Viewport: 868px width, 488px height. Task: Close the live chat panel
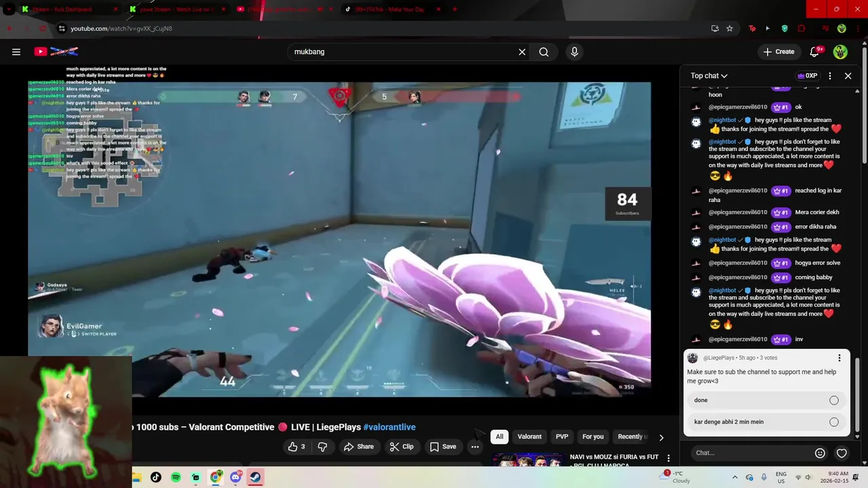click(848, 76)
